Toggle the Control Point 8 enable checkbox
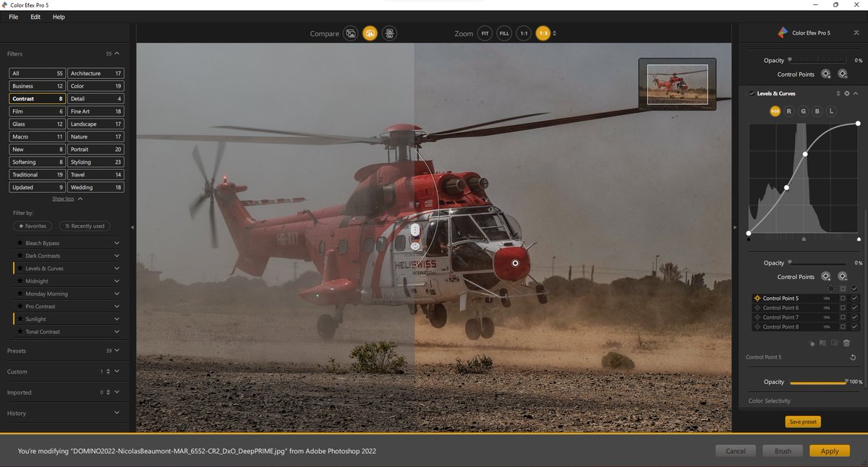The height and width of the screenshot is (467, 868). click(854, 327)
